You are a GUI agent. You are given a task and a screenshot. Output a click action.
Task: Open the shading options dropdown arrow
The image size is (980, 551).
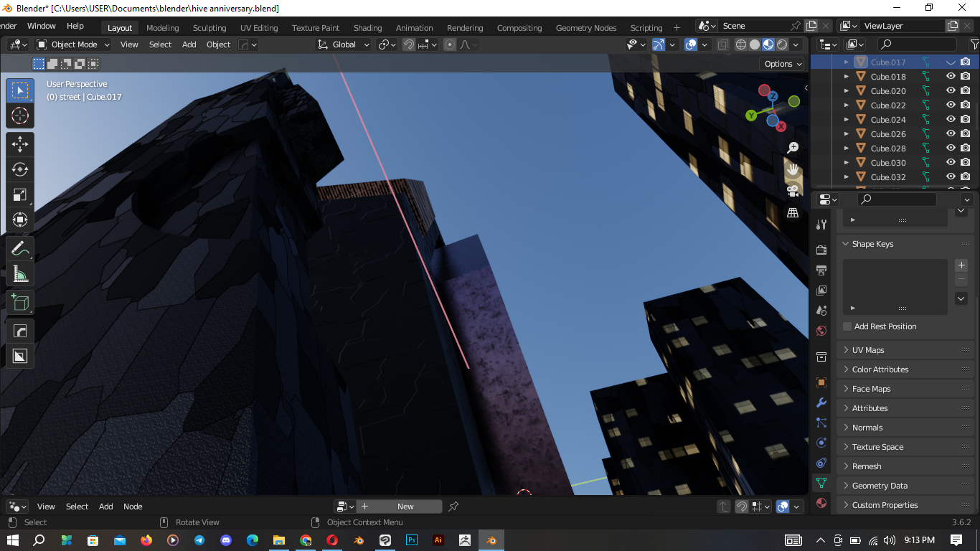797,44
